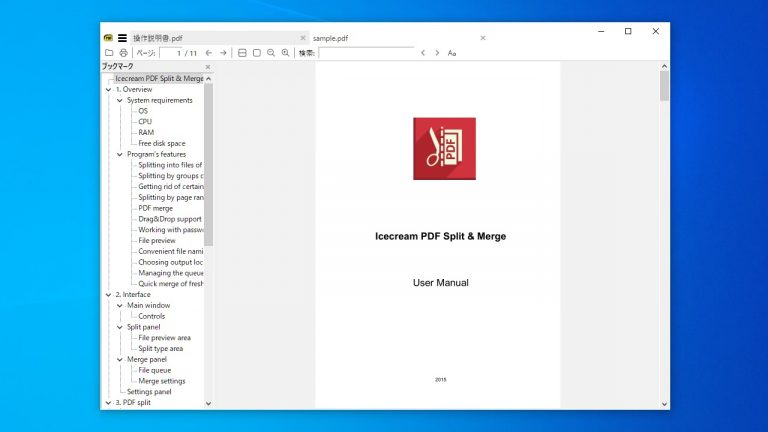
Task: Open Splitting into files bookmark
Action: click(x=170, y=165)
